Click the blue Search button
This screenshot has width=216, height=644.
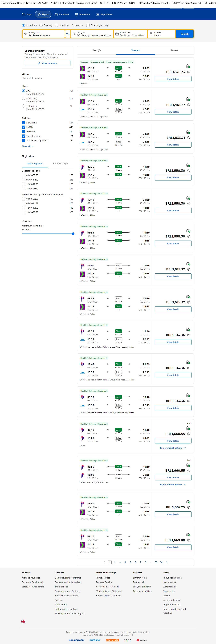pyautogui.click(x=184, y=34)
